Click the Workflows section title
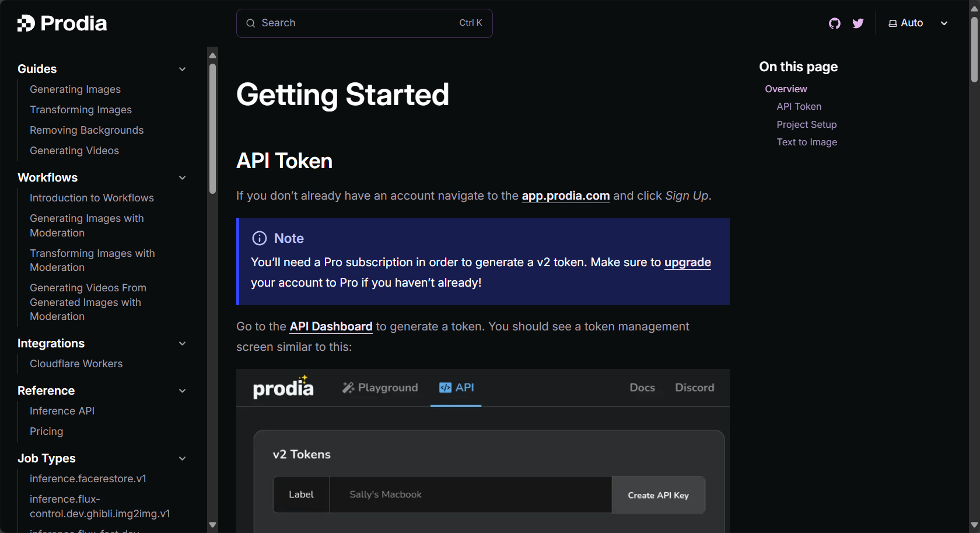The width and height of the screenshot is (980, 533). click(x=47, y=177)
